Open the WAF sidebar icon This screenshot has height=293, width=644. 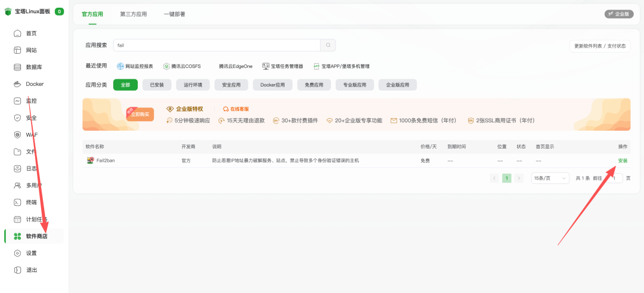click(x=17, y=134)
